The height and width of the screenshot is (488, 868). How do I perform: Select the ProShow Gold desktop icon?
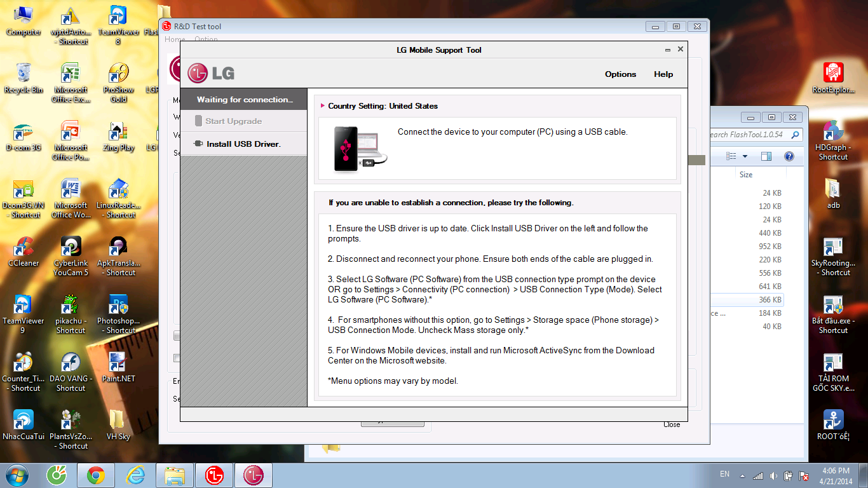click(118, 83)
